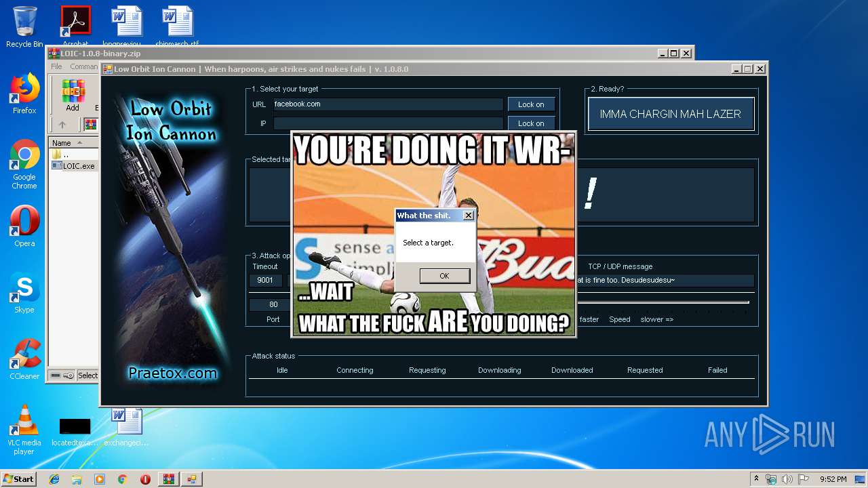868x488 pixels.
Task: Click the drive/key icon in WinRAR status bar
Action: point(62,375)
